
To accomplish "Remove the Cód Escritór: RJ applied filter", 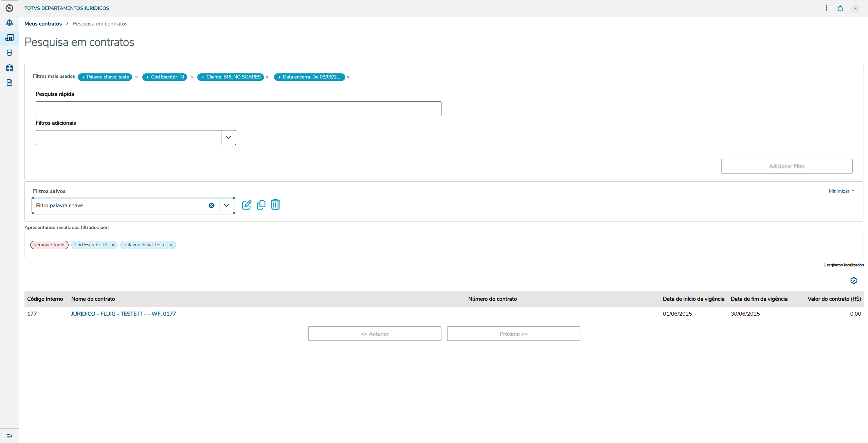I will pyautogui.click(x=113, y=245).
